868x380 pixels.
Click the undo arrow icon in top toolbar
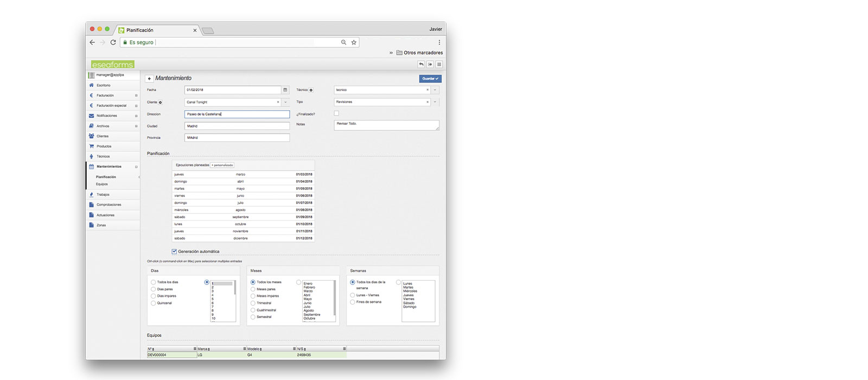(421, 65)
